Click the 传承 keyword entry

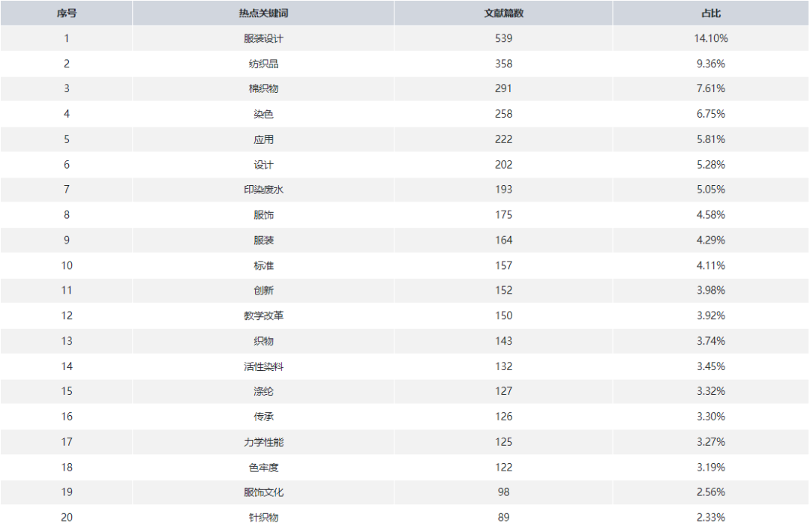click(263, 417)
